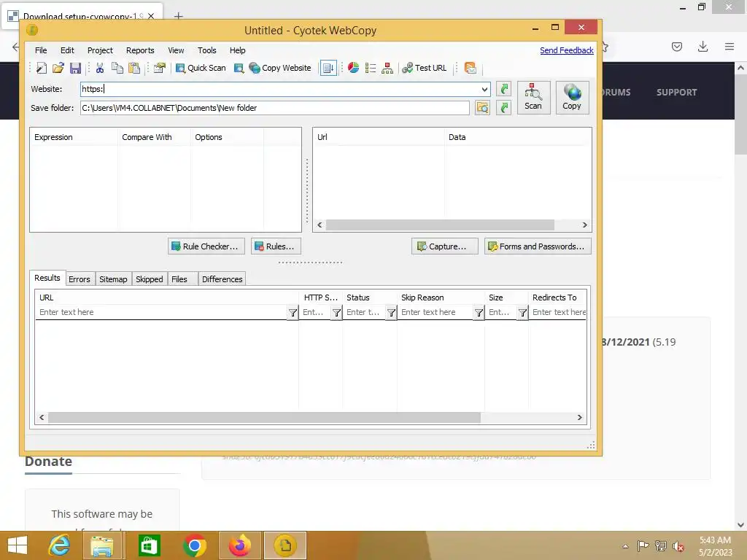
Task: Click the scan icon next to Copy Website
Action: 239,68
